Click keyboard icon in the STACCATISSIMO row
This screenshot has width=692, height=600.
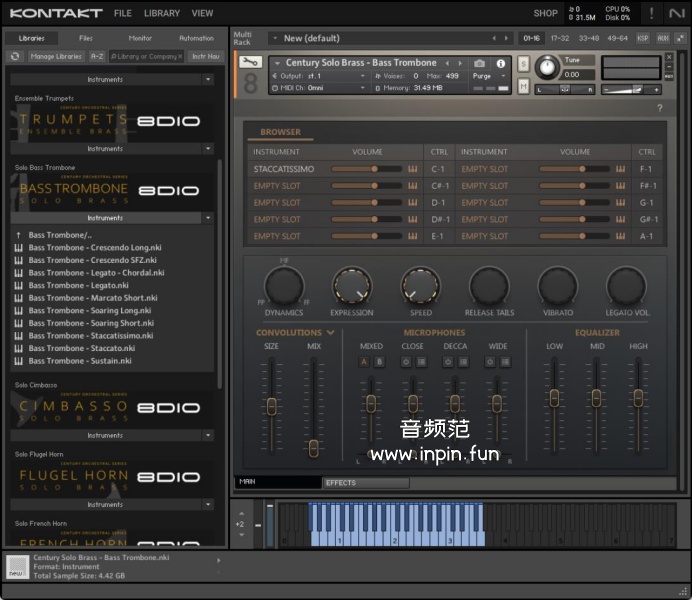click(x=411, y=169)
